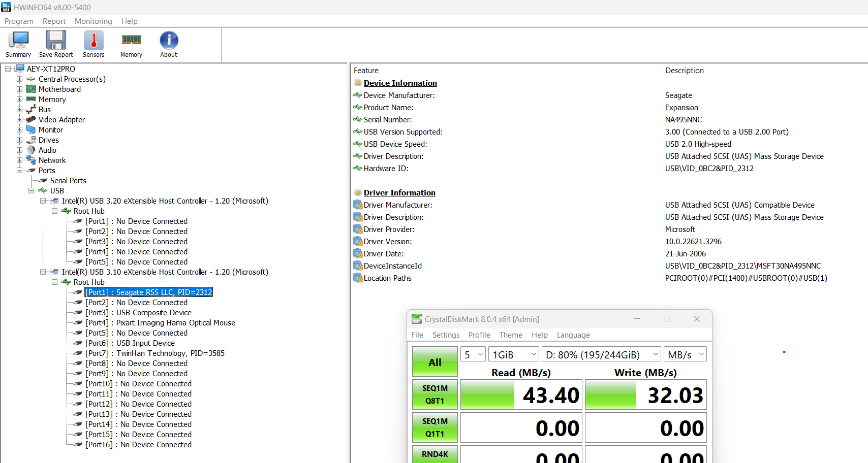
Task: Click the SEQ1M Q8T1 write result 32.03
Action: 646,394
